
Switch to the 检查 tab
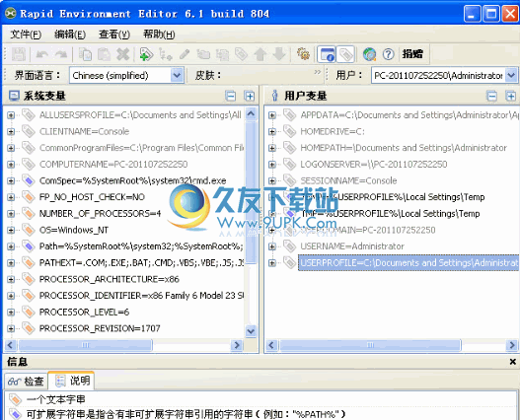pyautogui.click(x=26, y=382)
